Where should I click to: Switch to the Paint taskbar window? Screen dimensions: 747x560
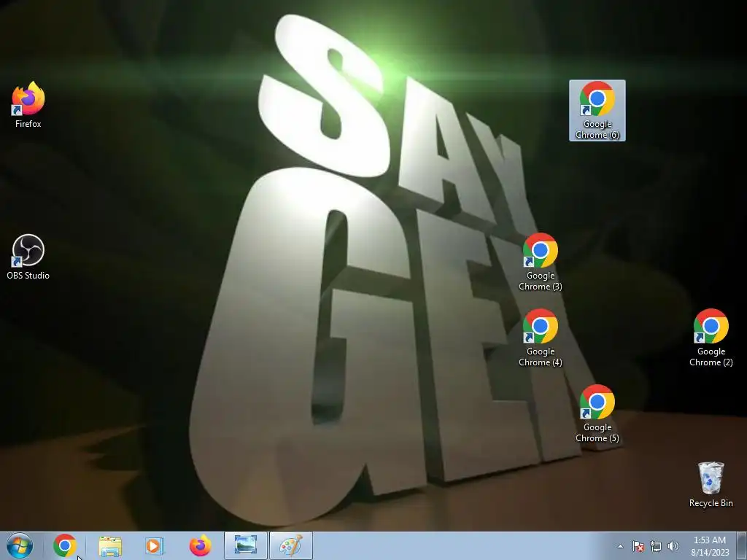click(291, 545)
